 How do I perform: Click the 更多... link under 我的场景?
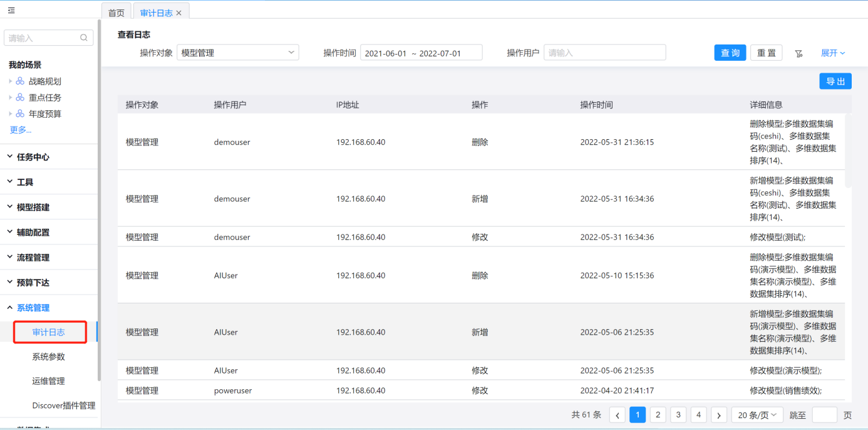point(21,130)
